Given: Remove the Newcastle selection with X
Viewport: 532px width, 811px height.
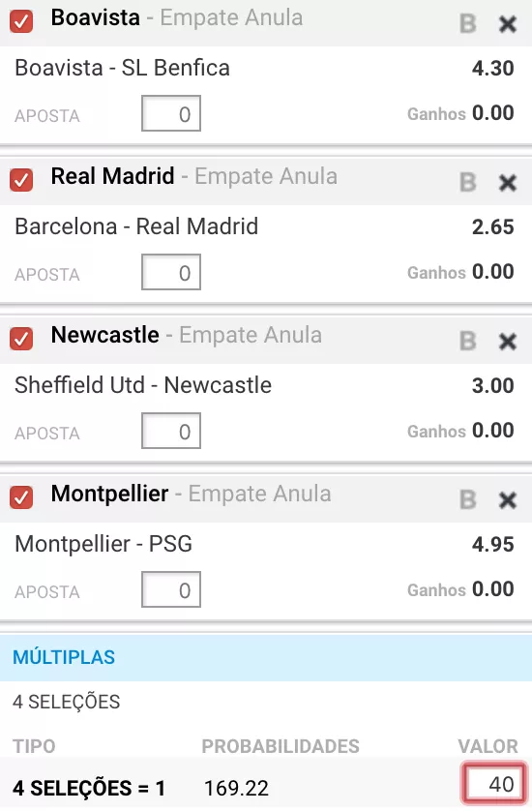Looking at the screenshot, I should click(x=508, y=342).
